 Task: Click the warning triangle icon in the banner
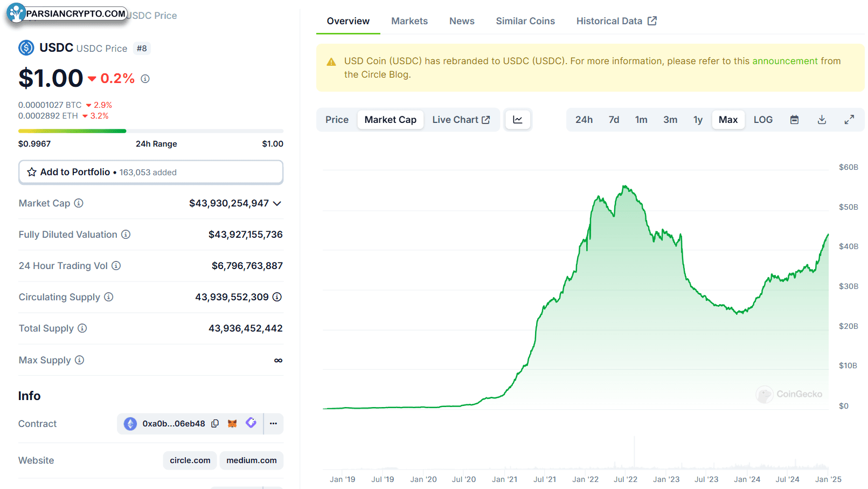pyautogui.click(x=331, y=62)
